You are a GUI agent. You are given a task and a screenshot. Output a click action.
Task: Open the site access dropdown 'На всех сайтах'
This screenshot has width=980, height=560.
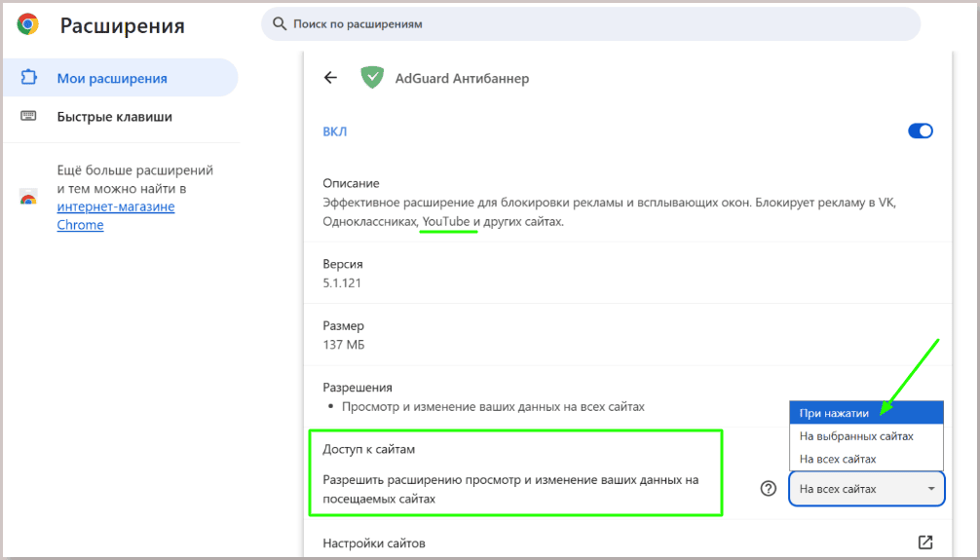867,489
